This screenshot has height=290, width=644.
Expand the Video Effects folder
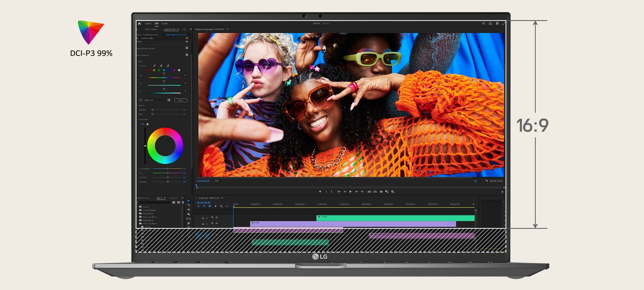[148, 220]
